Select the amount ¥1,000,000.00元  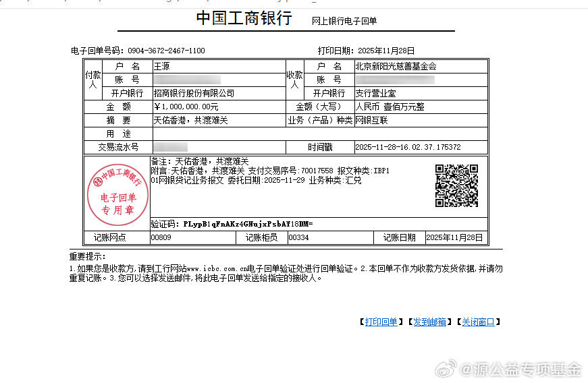point(186,107)
